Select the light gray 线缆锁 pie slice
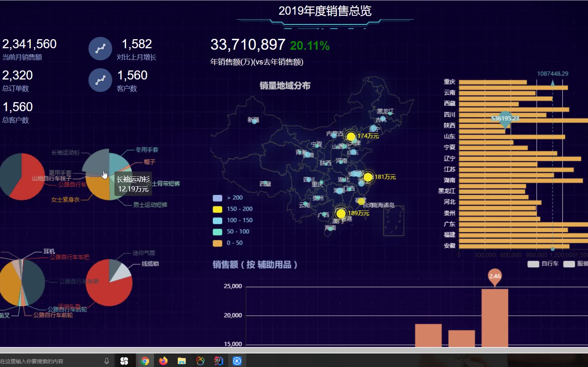Image resolution: width=588 pixels, height=367 pixels. tap(121, 273)
